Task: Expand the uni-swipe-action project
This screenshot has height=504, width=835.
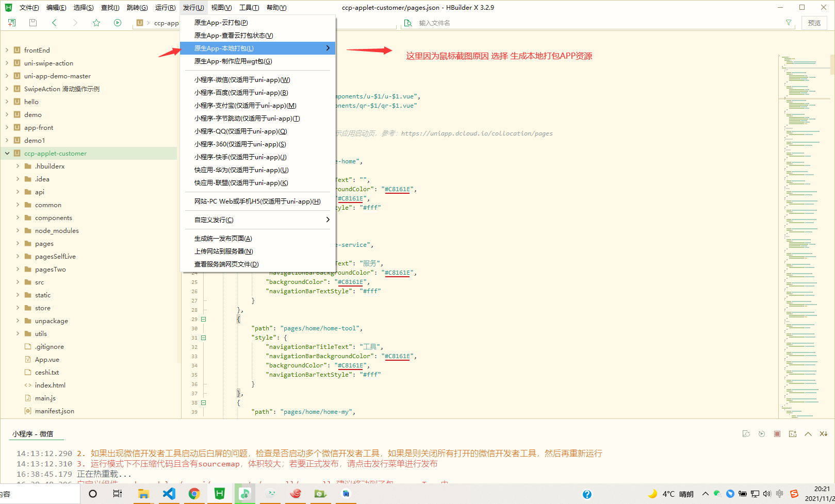Action: pyautogui.click(x=7, y=63)
